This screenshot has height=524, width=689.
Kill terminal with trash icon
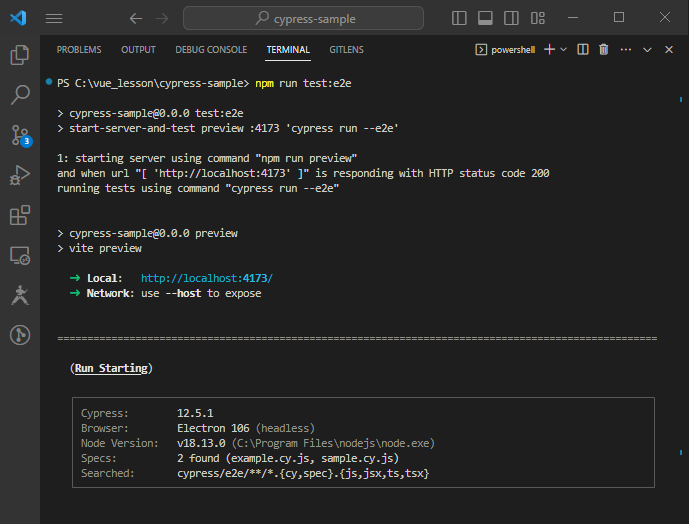(x=604, y=50)
